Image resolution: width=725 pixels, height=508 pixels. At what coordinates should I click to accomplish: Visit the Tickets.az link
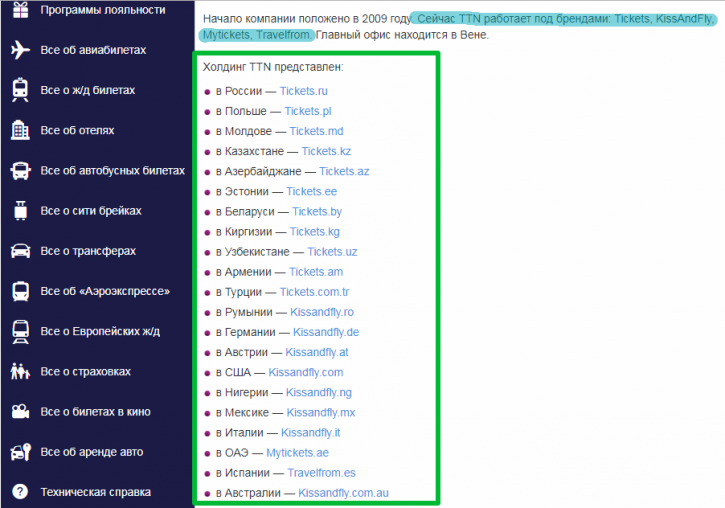click(344, 171)
